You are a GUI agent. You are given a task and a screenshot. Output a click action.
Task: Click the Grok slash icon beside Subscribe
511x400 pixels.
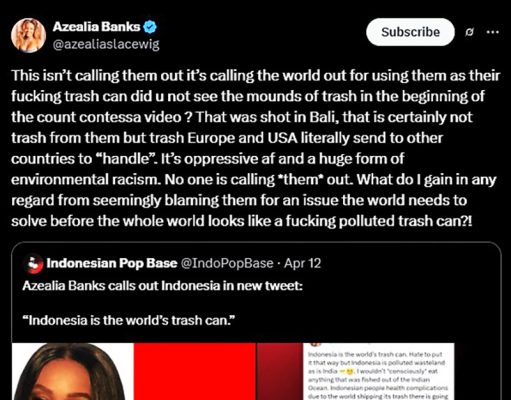[x=469, y=32]
